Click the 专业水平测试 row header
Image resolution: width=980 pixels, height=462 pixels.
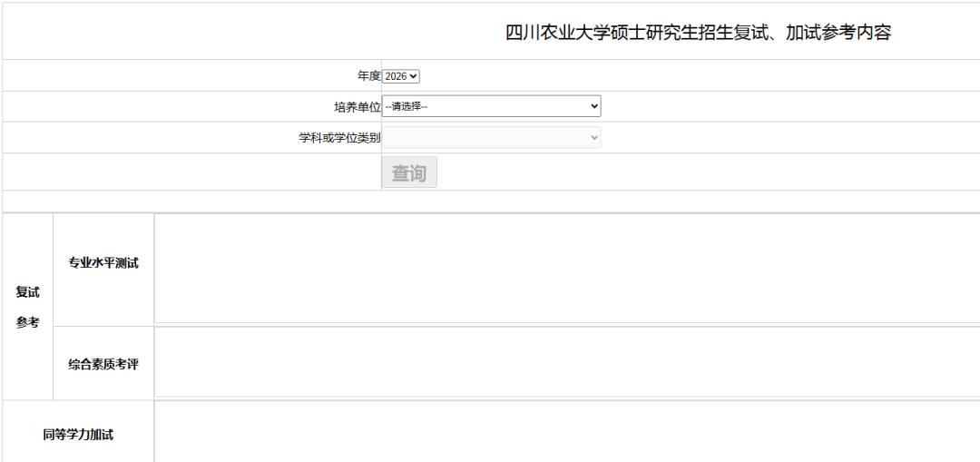point(103,263)
